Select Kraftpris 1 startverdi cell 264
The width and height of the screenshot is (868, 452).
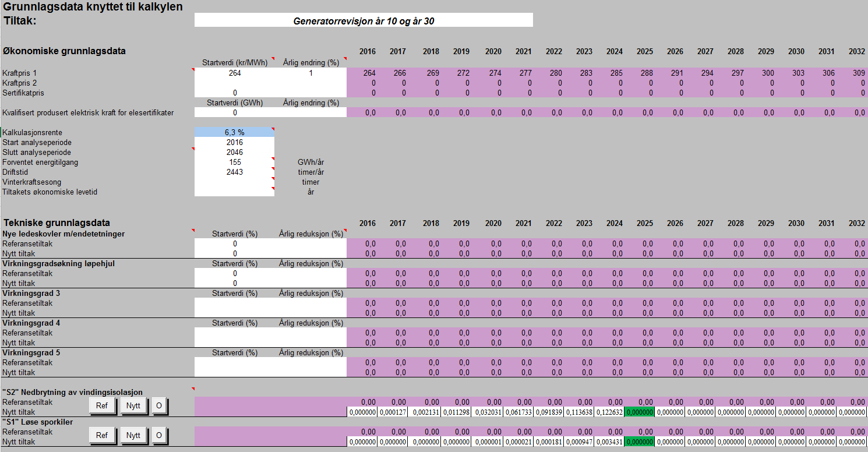[235, 73]
